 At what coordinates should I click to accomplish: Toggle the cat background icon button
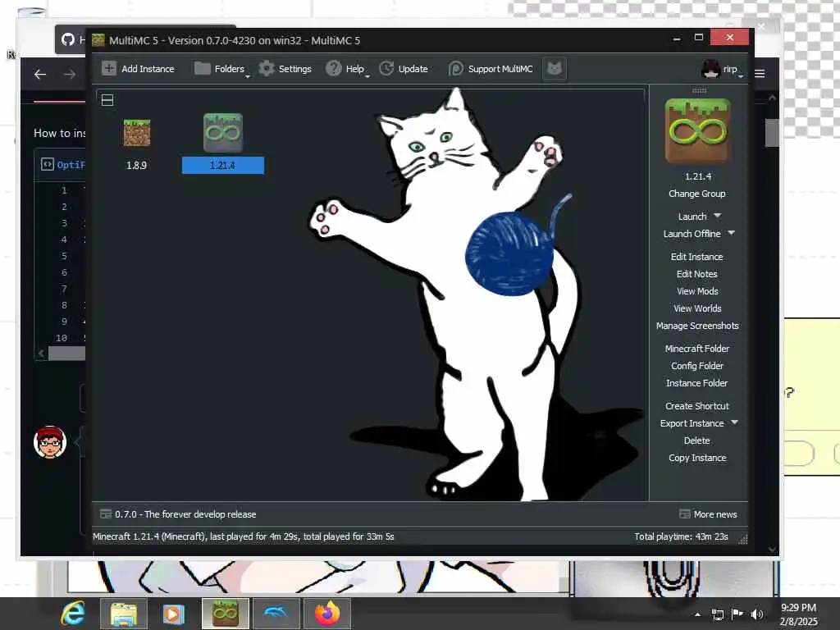coord(555,69)
